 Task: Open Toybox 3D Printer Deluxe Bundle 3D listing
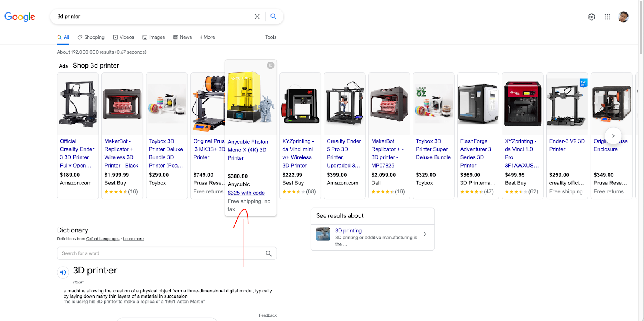click(x=166, y=153)
